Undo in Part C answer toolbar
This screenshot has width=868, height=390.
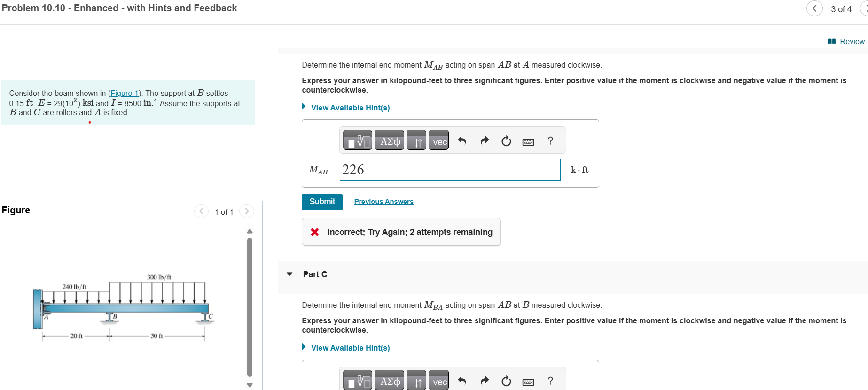click(x=462, y=381)
